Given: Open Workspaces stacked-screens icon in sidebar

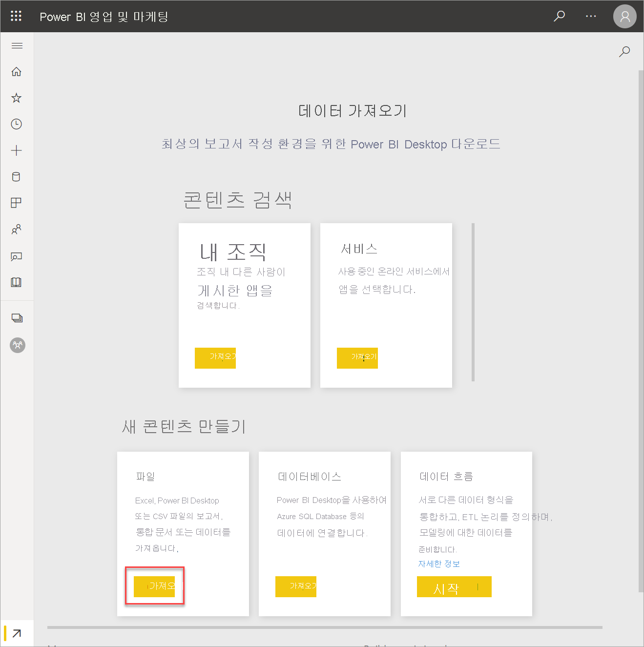Looking at the screenshot, I should tap(17, 318).
